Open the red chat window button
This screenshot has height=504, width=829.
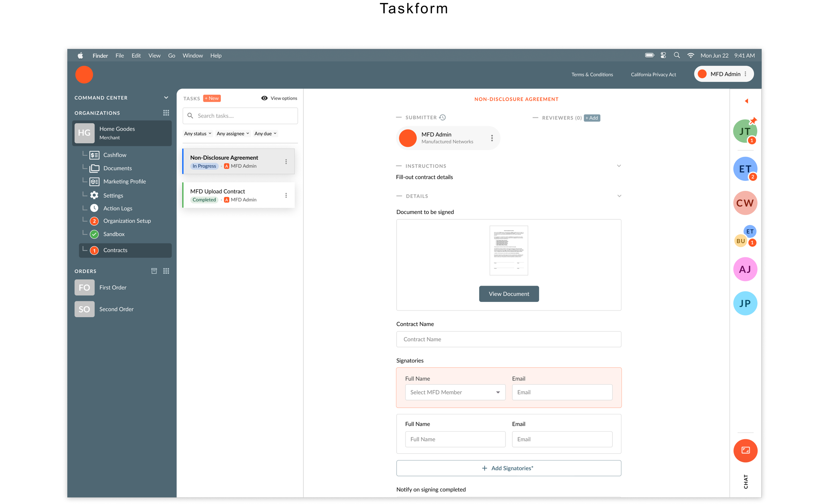point(745,451)
